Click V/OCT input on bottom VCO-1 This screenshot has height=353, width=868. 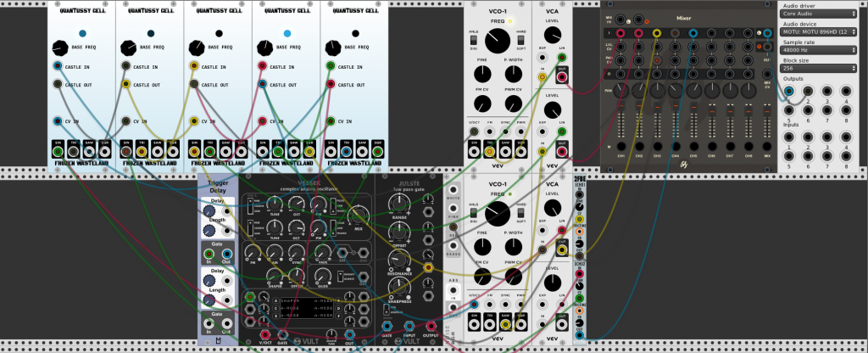click(x=474, y=305)
